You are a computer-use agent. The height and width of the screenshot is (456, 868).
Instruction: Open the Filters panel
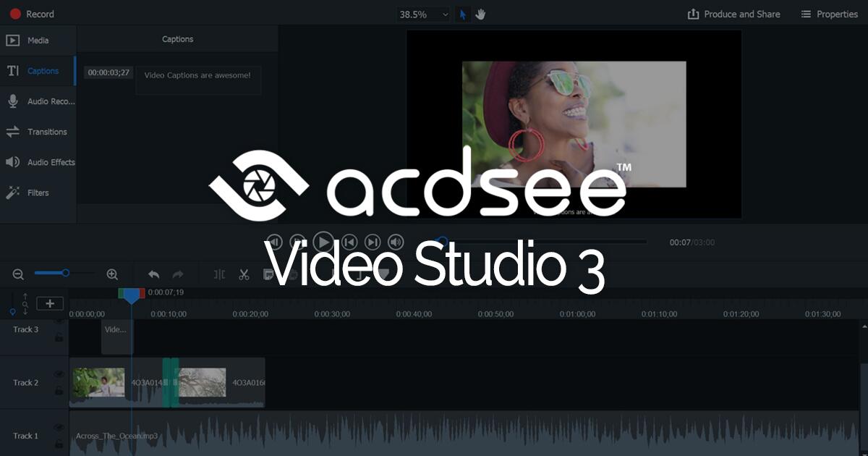tap(38, 192)
